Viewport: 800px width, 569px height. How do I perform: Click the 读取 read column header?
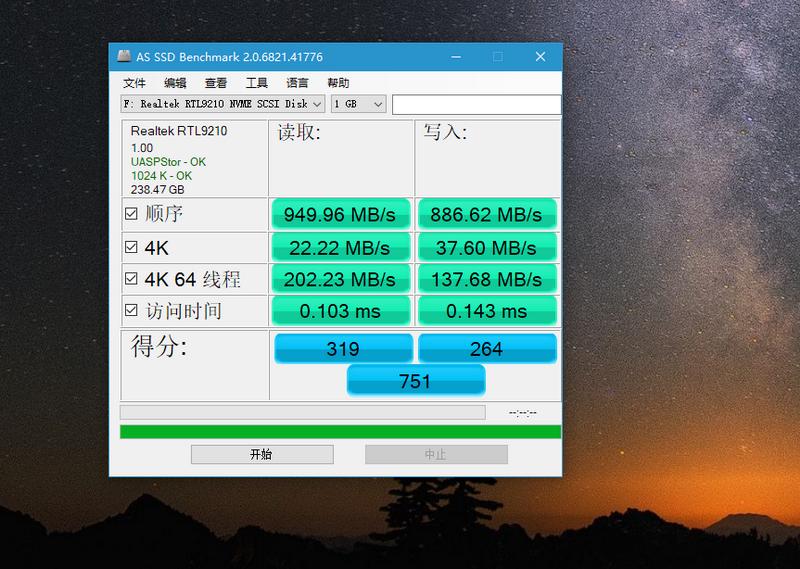pos(299,133)
